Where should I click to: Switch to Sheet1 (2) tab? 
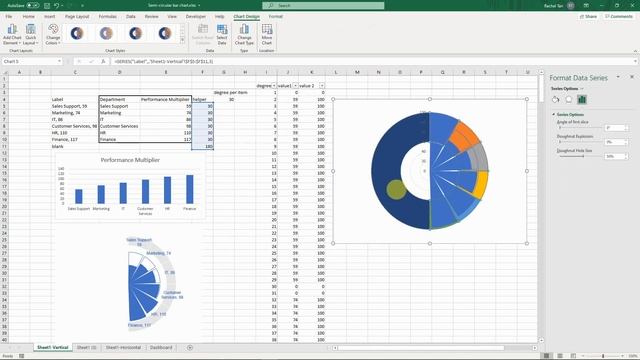[x=87, y=347]
